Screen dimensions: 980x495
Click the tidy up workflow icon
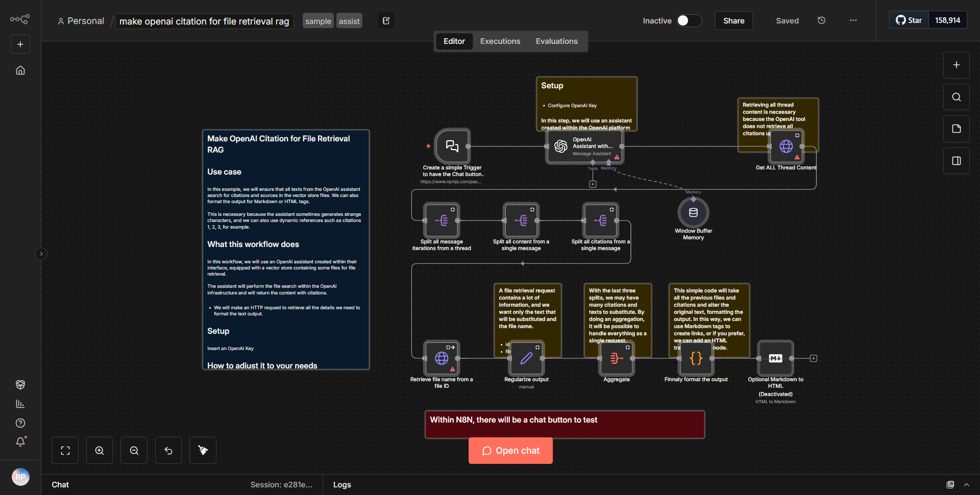tap(203, 451)
